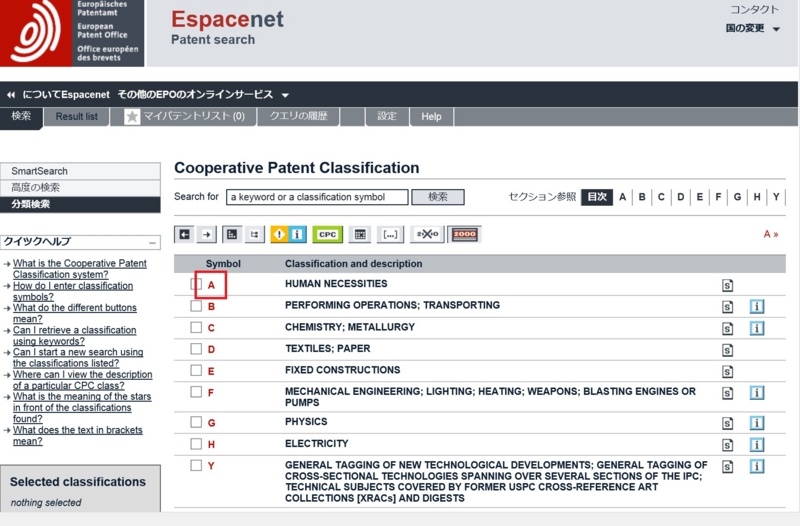The image size is (800, 526).
Task: Click the green CPC toolbar button
Action: [327, 235]
